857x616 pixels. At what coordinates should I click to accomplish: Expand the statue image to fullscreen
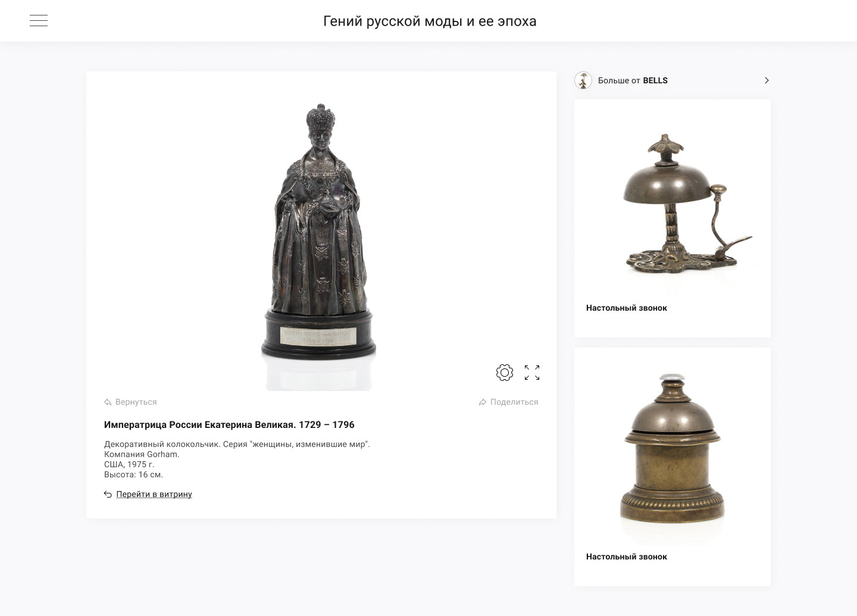click(x=532, y=373)
